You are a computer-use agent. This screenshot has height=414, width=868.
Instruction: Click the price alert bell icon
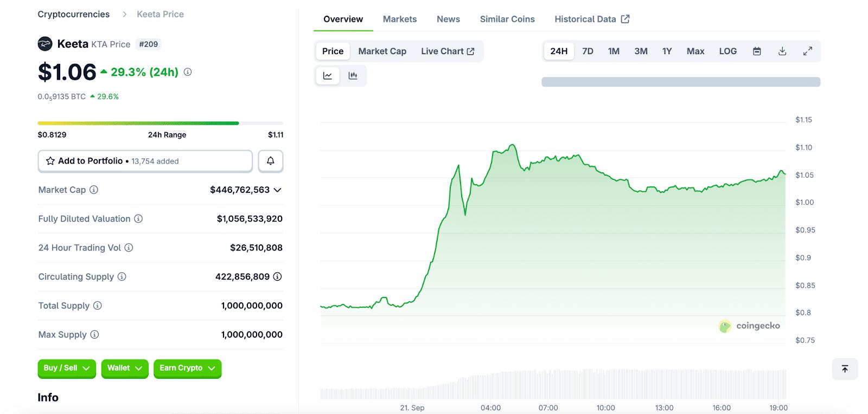[270, 161]
